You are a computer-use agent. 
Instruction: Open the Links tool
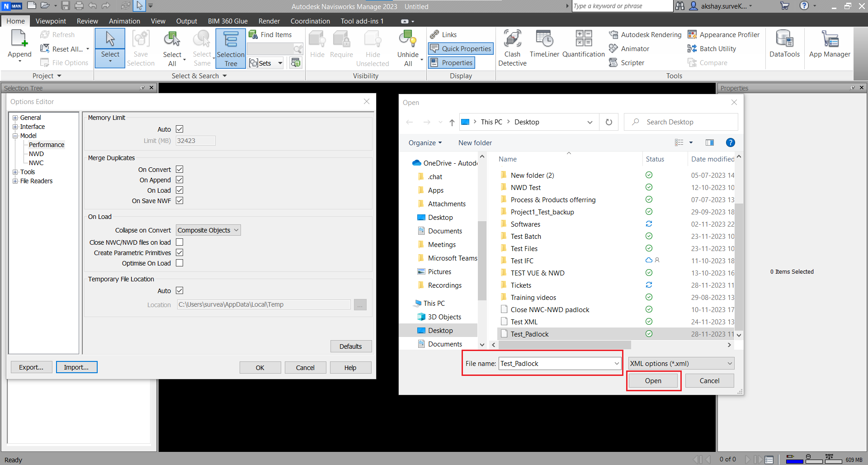pyautogui.click(x=443, y=35)
